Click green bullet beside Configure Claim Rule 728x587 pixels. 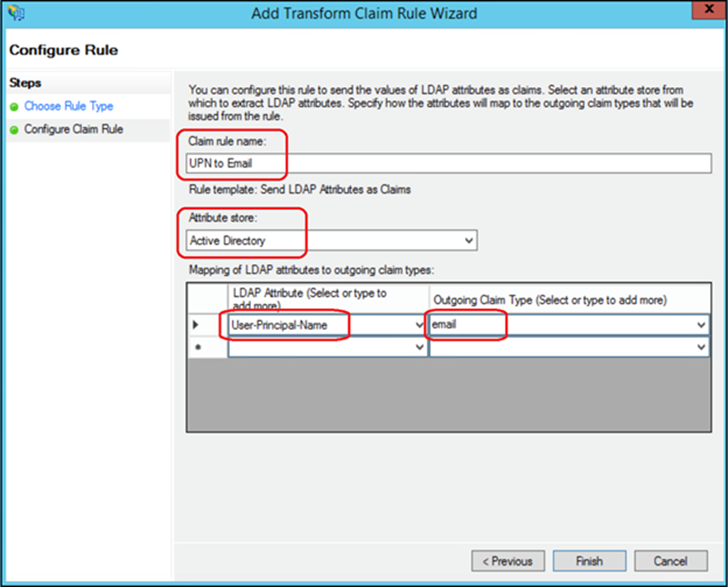point(14,130)
